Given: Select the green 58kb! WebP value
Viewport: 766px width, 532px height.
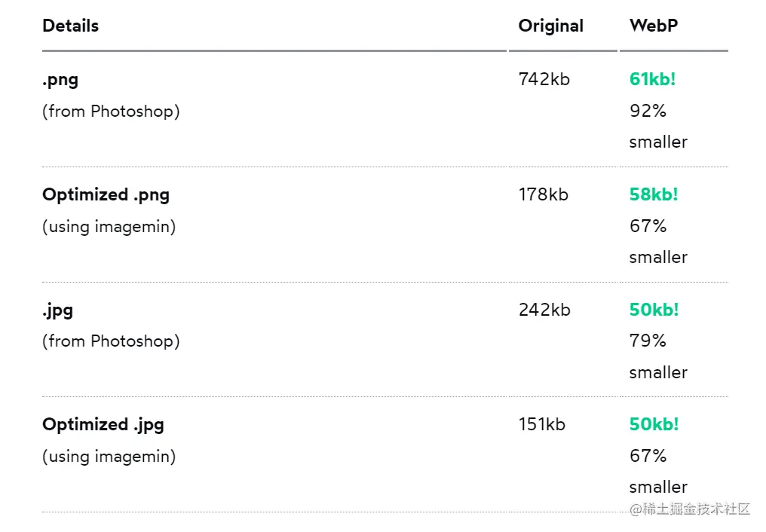Looking at the screenshot, I should pos(654,194).
